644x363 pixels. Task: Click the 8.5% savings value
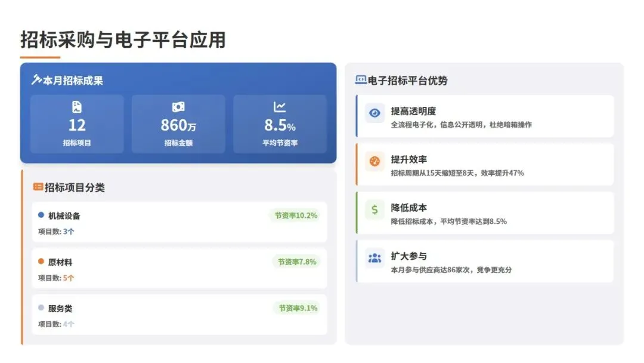click(x=280, y=125)
